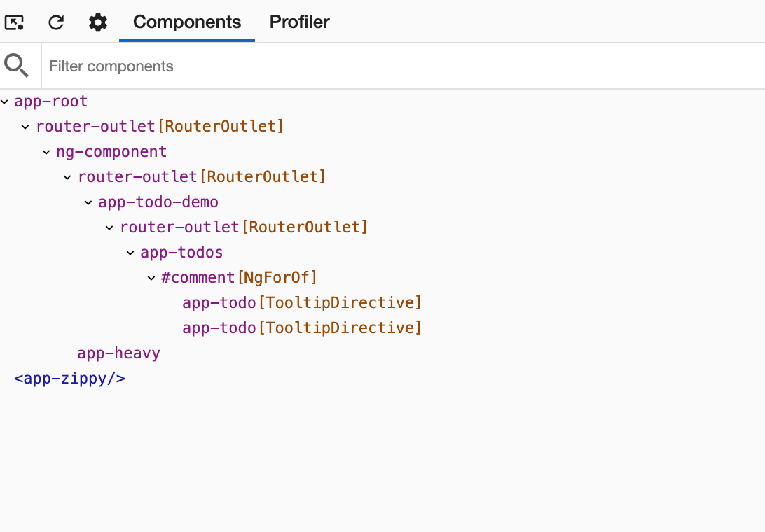Viewport: 765px width, 532px height.
Task: Select the app-heavy component
Action: point(118,353)
